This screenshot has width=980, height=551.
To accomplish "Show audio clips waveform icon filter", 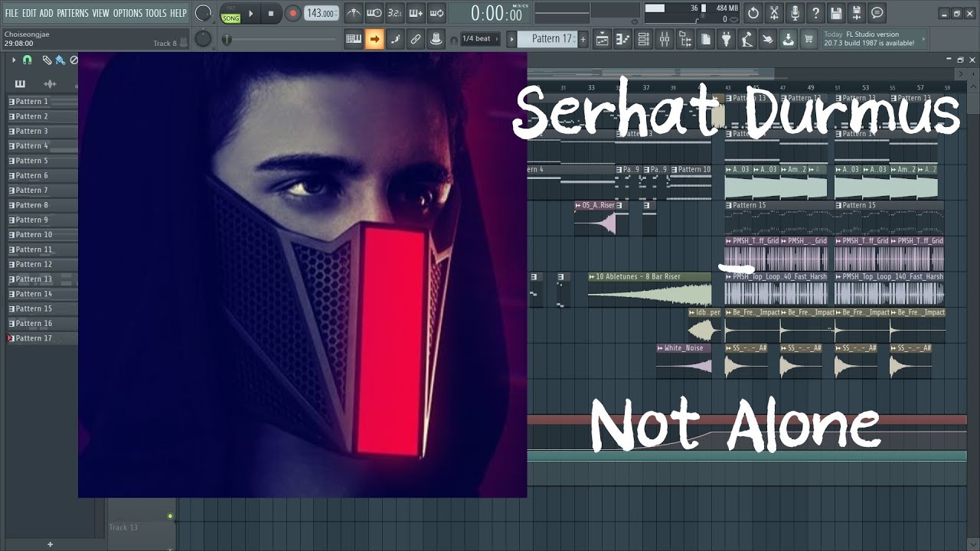I will 50,83.
